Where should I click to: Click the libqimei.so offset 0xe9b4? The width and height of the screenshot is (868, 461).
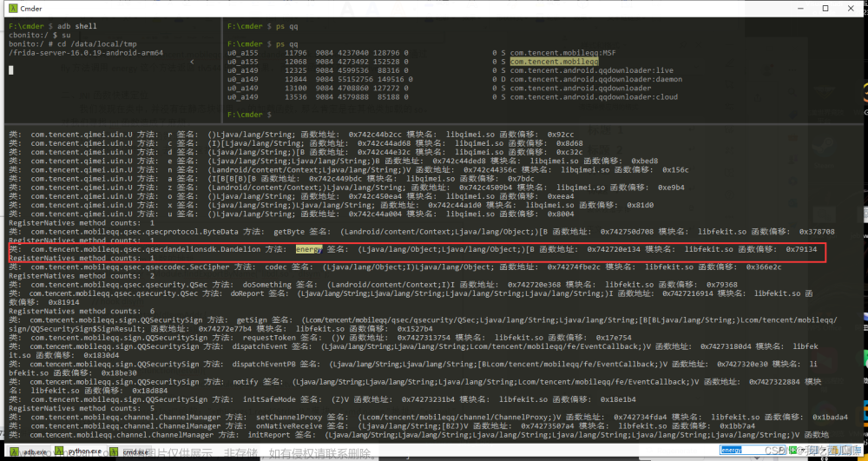tap(671, 188)
